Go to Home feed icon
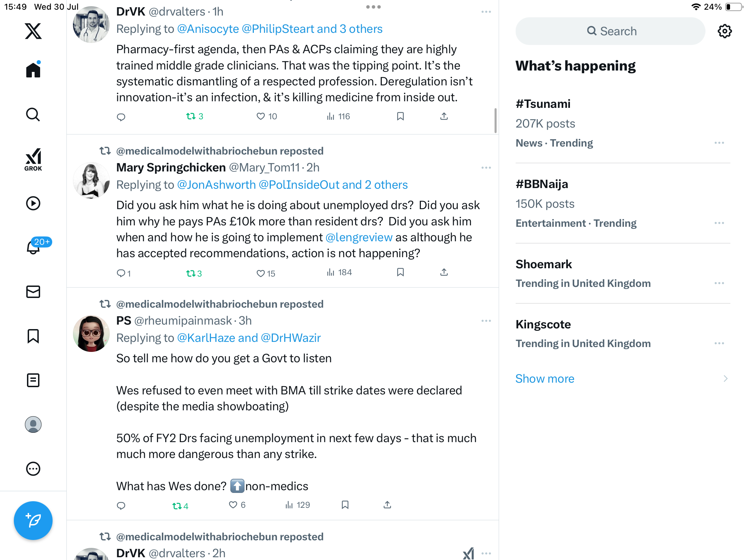 pos(33,69)
